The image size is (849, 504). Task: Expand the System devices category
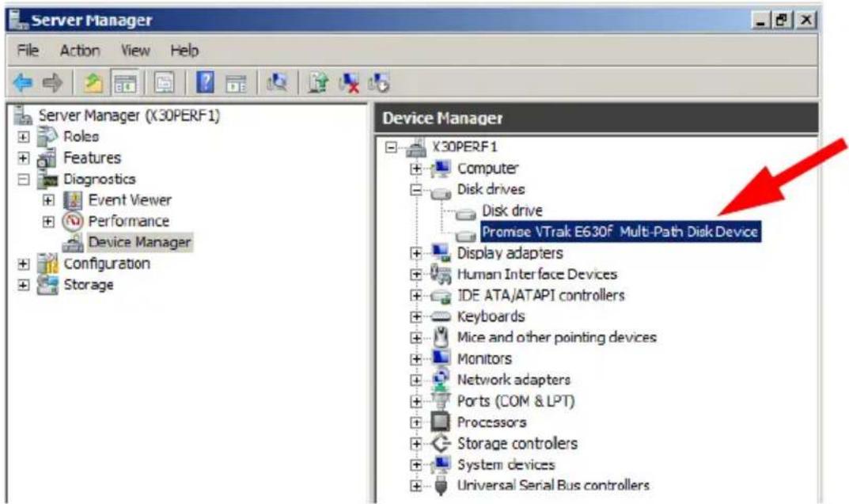point(416,464)
